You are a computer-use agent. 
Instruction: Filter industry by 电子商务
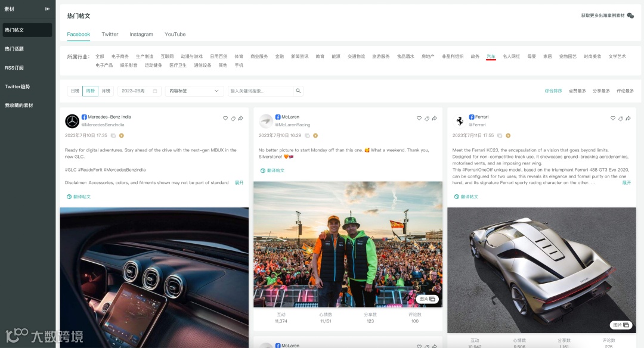coord(120,57)
